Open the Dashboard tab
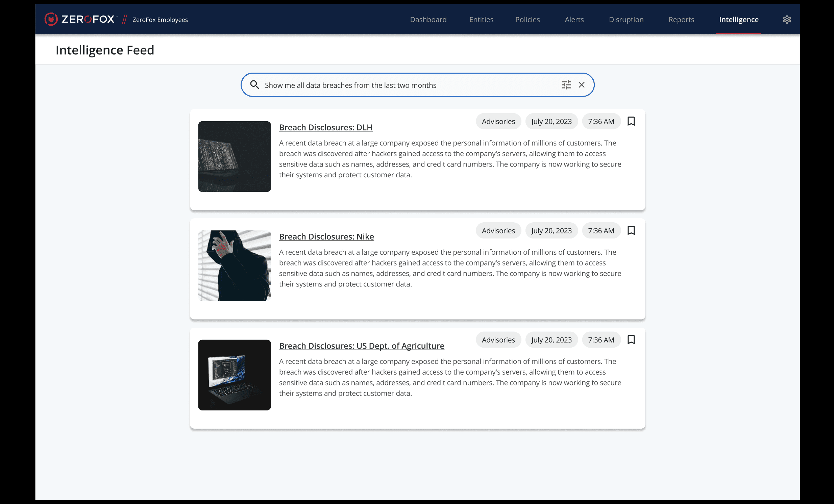 [428, 20]
